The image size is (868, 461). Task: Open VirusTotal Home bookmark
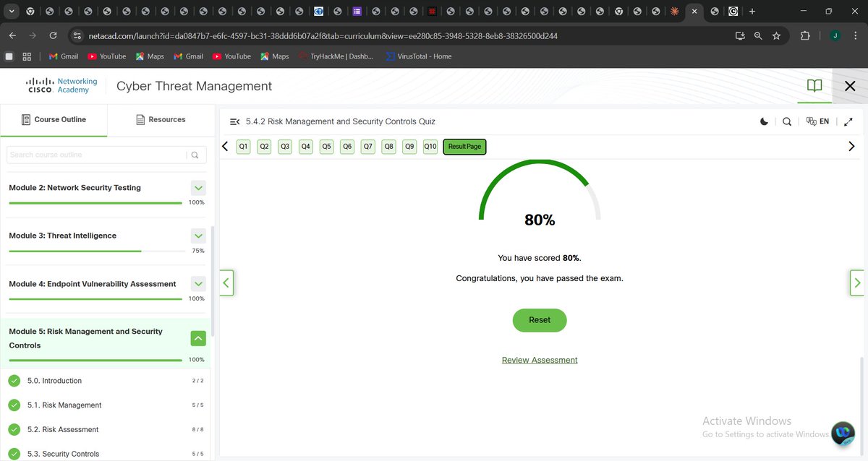419,56
